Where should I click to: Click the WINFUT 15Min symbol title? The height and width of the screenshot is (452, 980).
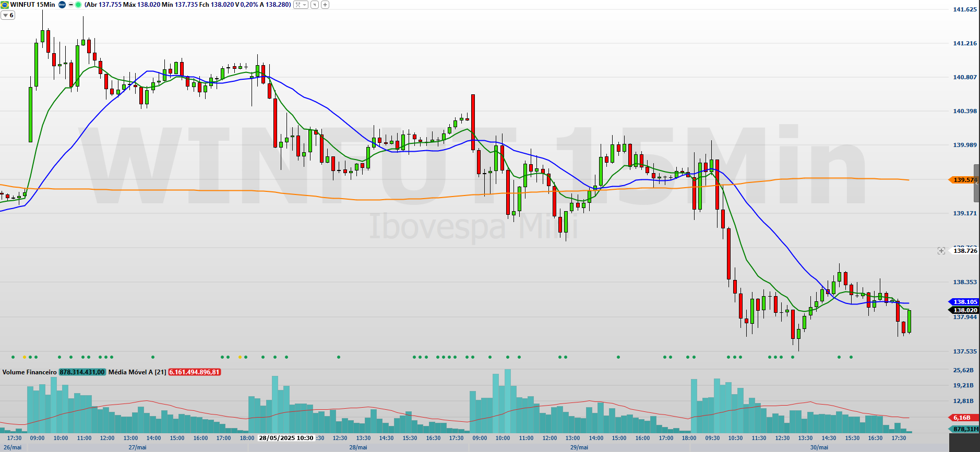point(32,5)
